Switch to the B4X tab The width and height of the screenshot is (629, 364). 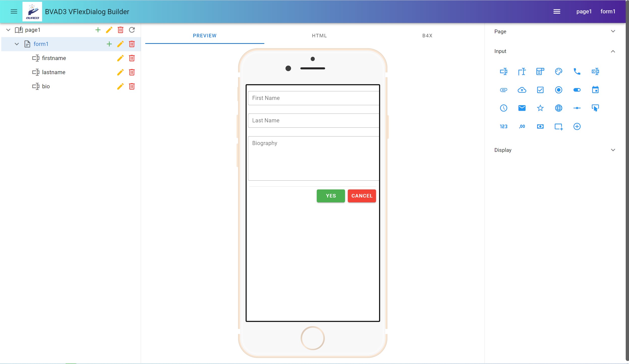click(428, 35)
